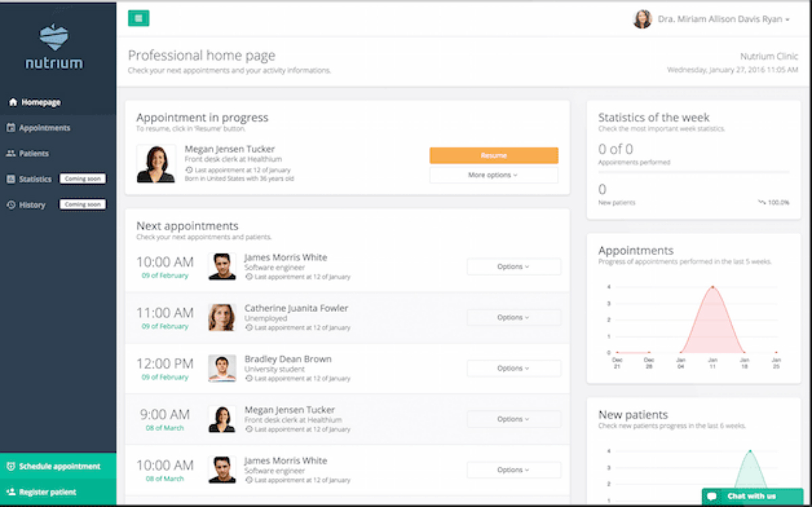Click the Patients people icon in sidebar
Image resolution: width=812 pixels, height=507 pixels.
(11, 154)
